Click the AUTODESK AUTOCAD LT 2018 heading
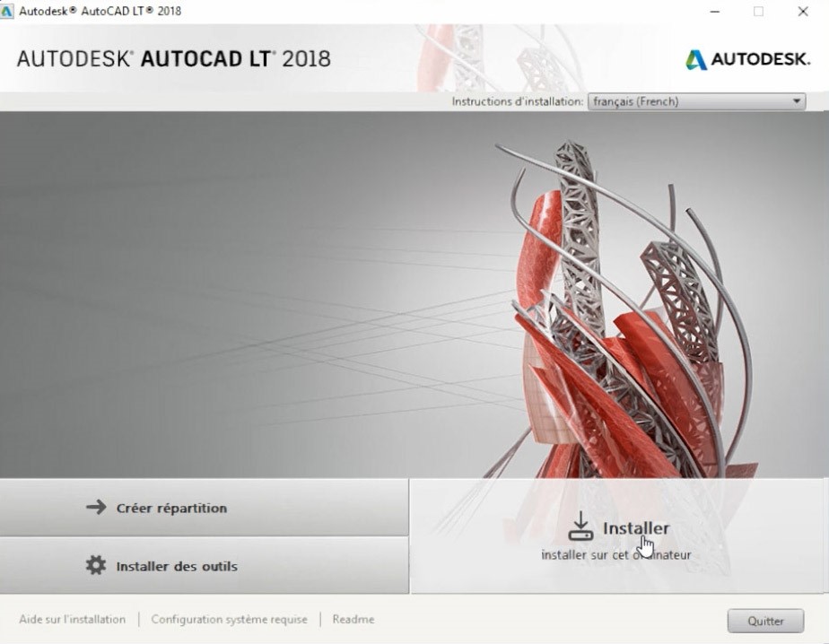The height and width of the screenshot is (644, 829). coord(173,58)
